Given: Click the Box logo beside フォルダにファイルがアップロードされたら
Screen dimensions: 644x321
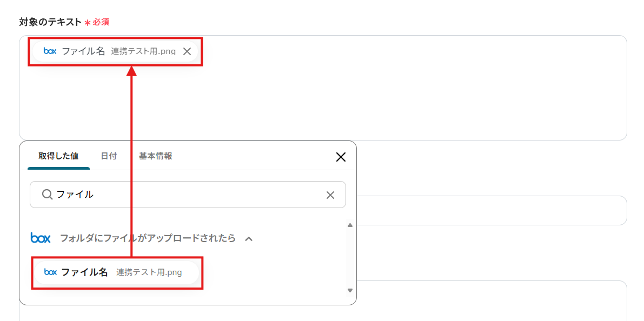Looking at the screenshot, I should click(41, 238).
